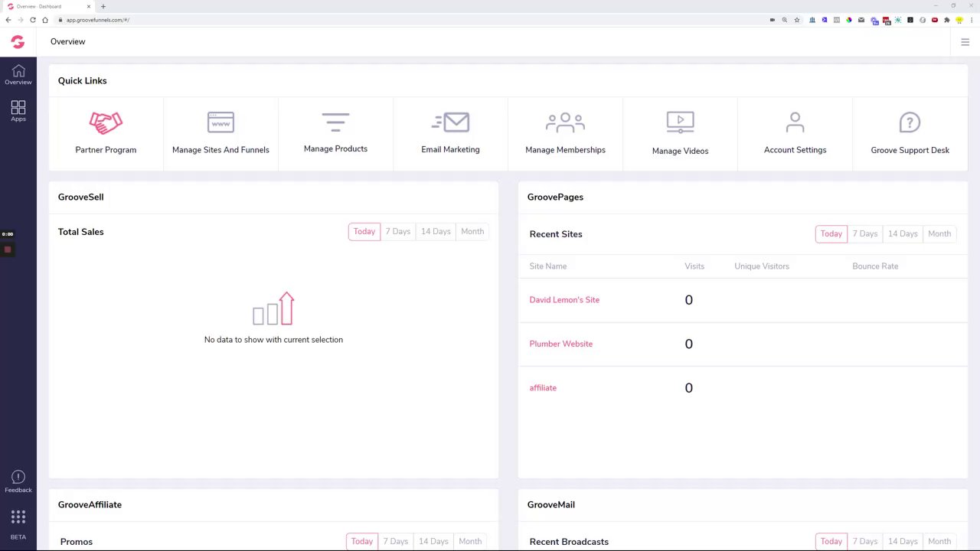Click the Feedback icon in sidebar
The width and height of the screenshot is (980, 551).
click(x=18, y=477)
